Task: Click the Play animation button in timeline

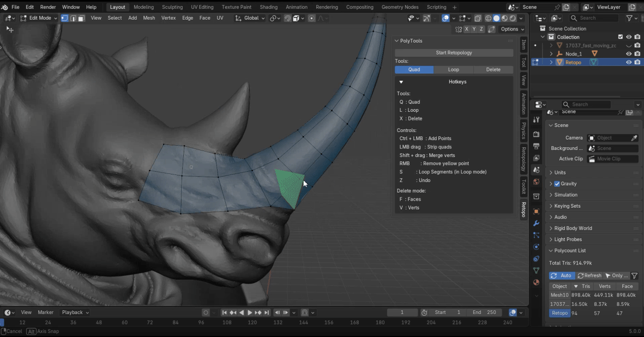Action: [250, 312]
